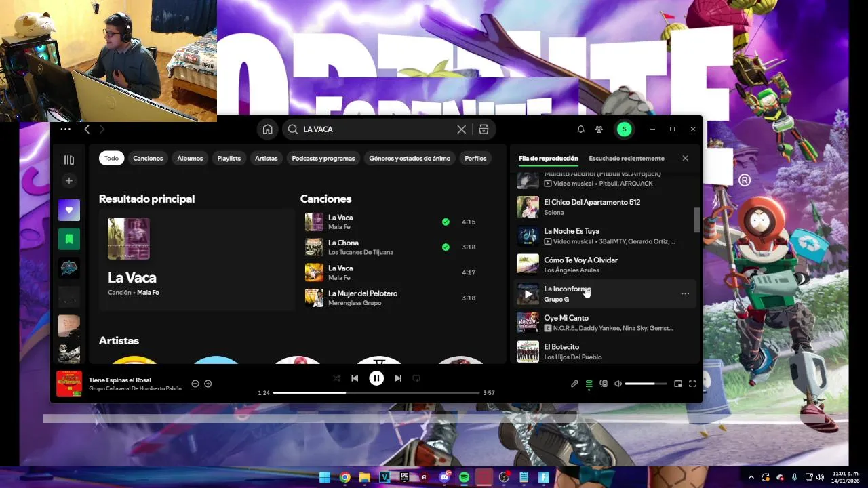Viewport: 868px width, 488px height.
Task: Click the queue panel scrollbar
Action: click(696, 220)
